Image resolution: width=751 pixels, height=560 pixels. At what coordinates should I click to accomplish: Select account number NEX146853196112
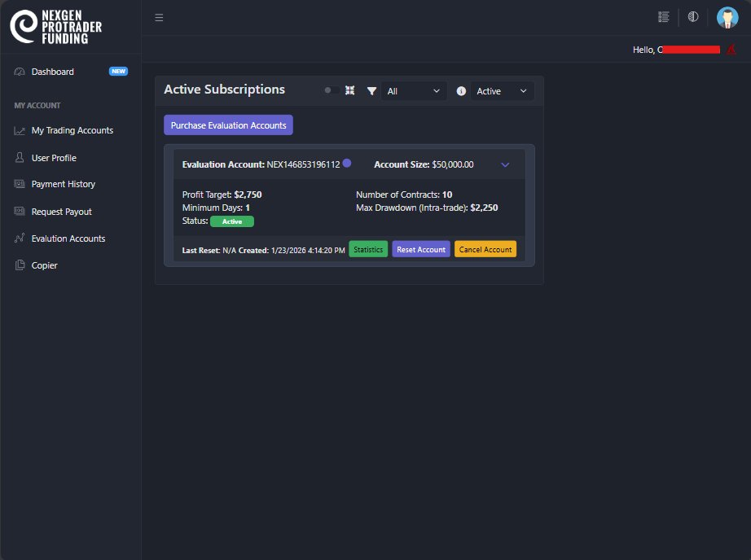(x=303, y=164)
